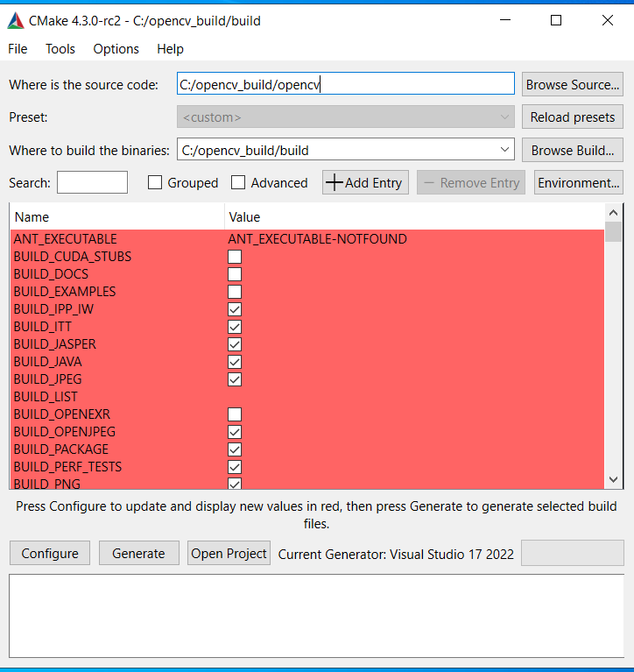Toggle the Grouped checkbox
This screenshot has width=634, height=672.
tap(156, 183)
